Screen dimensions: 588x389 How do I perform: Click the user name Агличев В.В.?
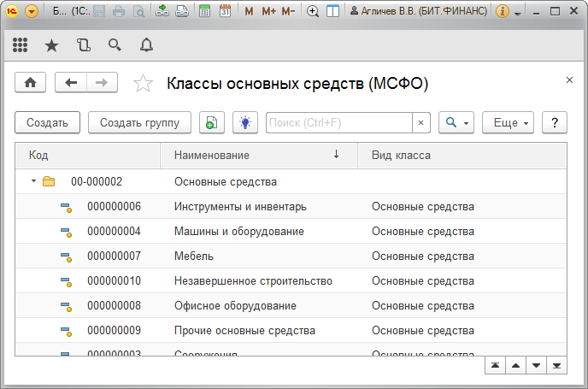[419, 11]
